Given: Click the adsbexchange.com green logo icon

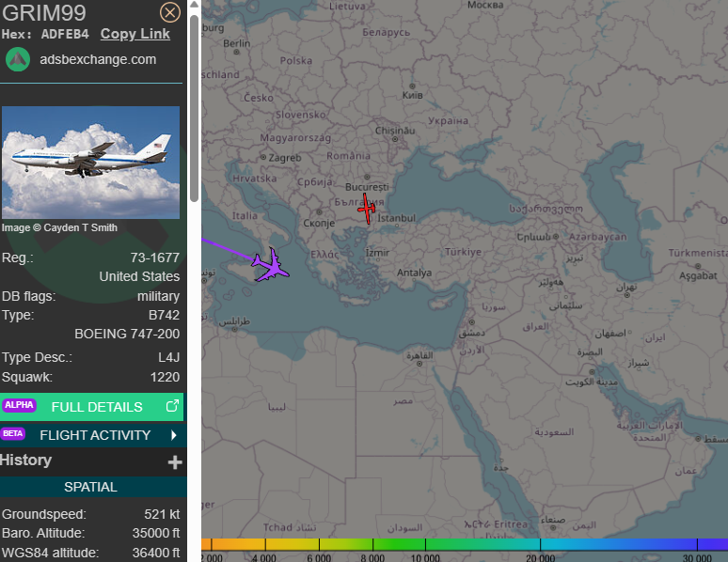Looking at the screenshot, I should coord(18,59).
